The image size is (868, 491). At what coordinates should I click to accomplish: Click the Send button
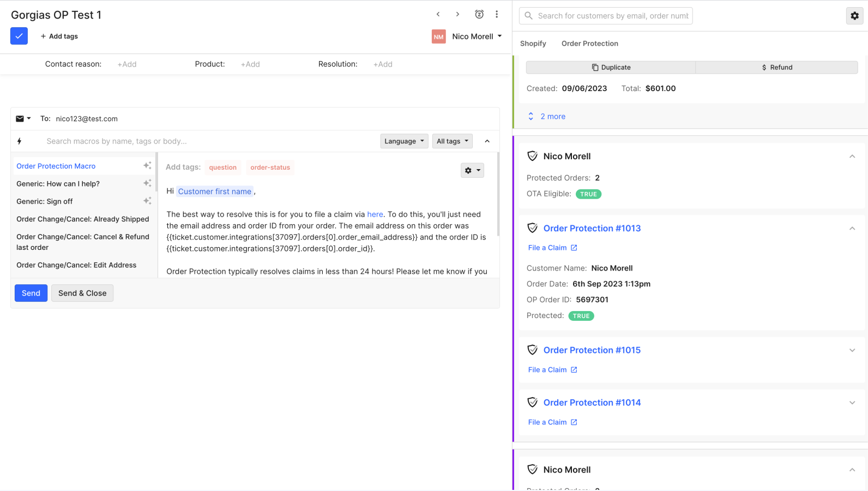pyautogui.click(x=31, y=293)
